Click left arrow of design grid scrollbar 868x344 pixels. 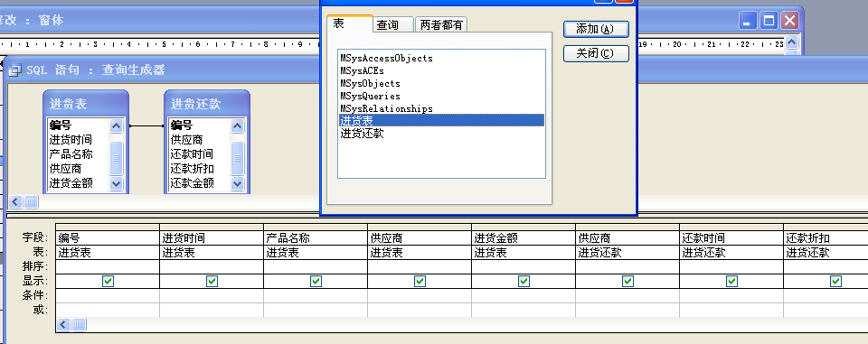(x=64, y=324)
